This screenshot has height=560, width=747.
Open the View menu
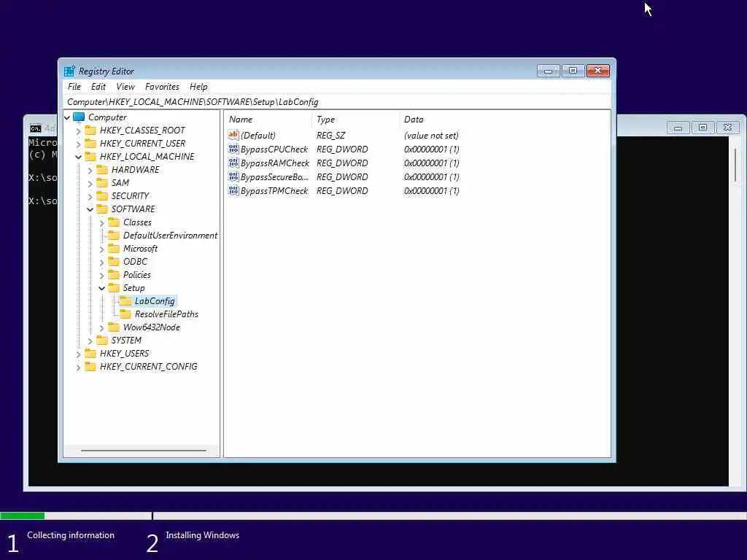125,87
